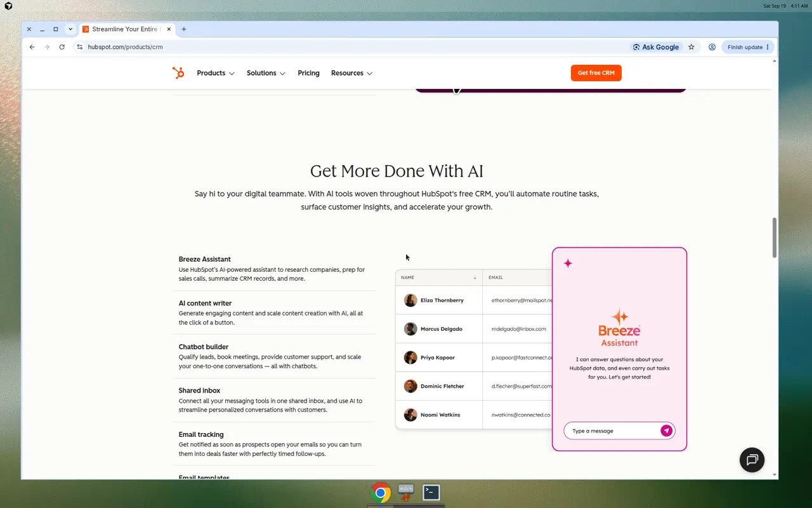Launch Google Chrome from the dock
This screenshot has height=508, width=812.
click(381, 493)
